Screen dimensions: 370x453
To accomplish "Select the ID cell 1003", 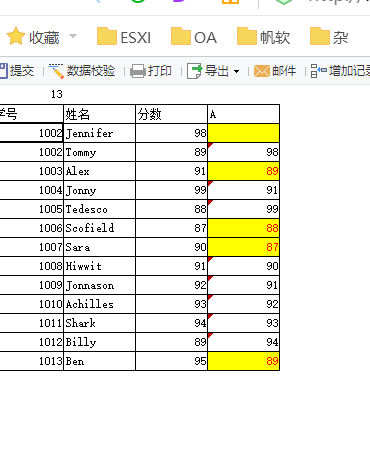I will point(31,171).
